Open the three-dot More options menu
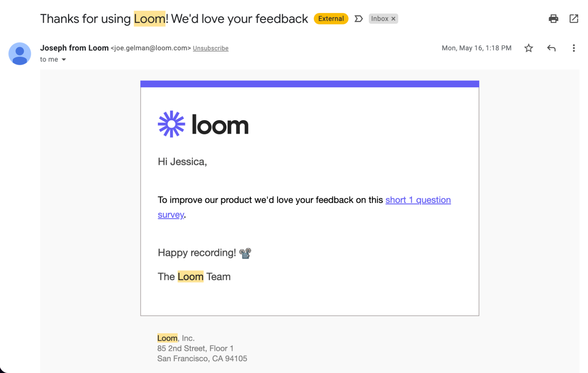 point(573,48)
